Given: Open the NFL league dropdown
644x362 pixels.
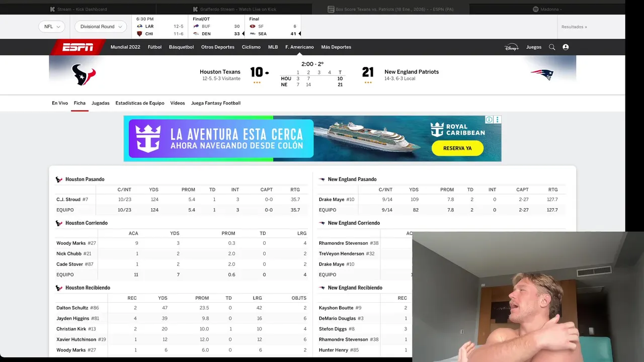Looking at the screenshot, I should pos(52,27).
